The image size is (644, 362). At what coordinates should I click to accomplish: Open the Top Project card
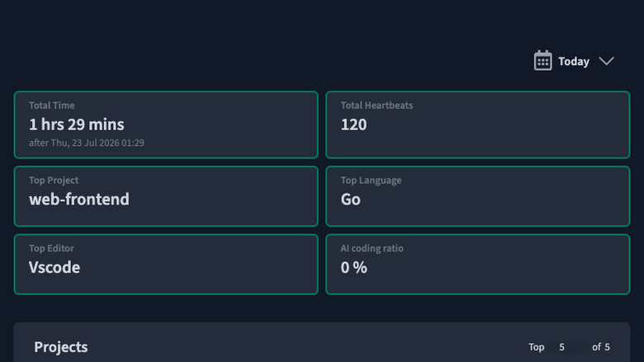tap(166, 196)
